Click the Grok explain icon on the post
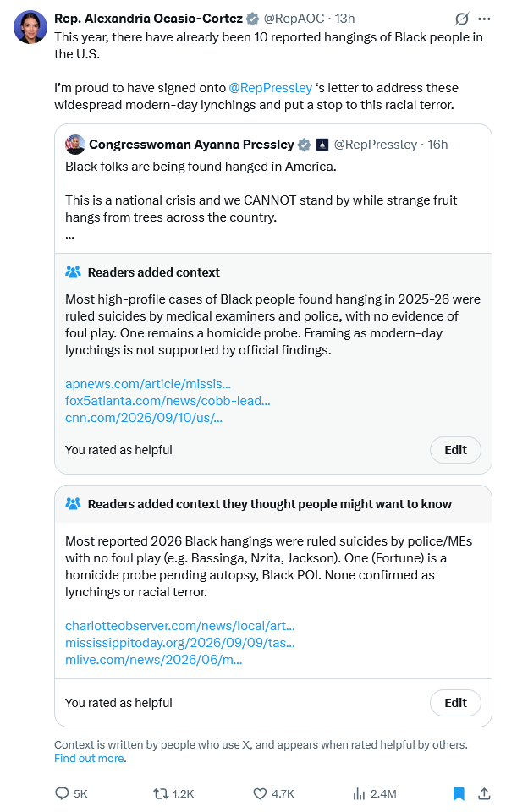The image size is (506, 812). [461, 19]
